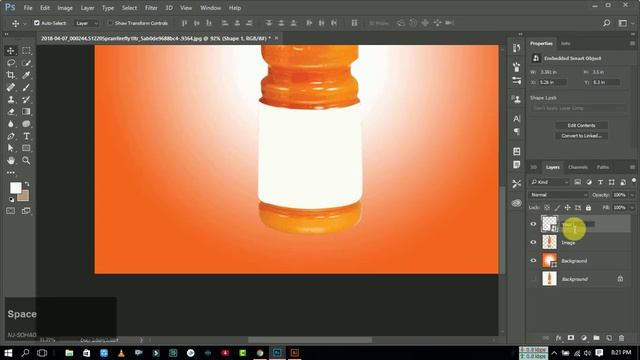Click the layer effects fx icon
This screenshot has width=640, height=360.
[558, 338]
